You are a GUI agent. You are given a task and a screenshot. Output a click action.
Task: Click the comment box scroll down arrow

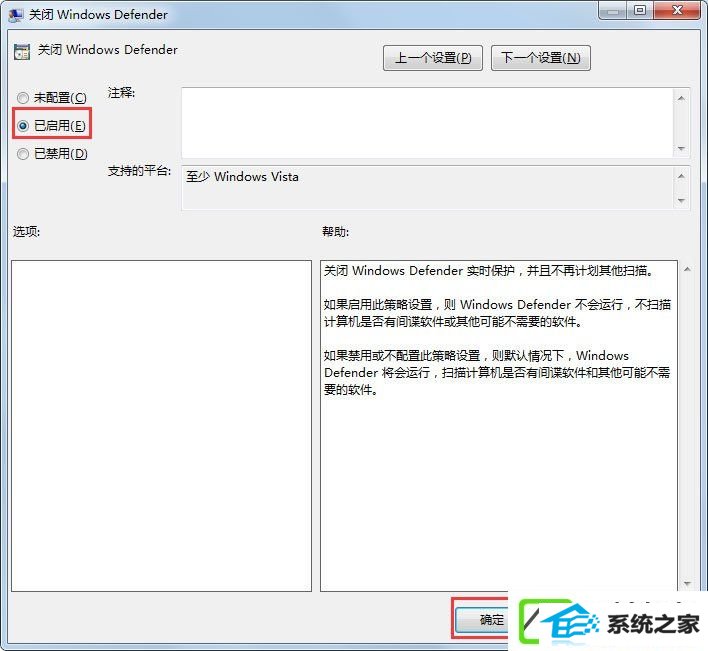pyautogui.click(x=681, y=149)
